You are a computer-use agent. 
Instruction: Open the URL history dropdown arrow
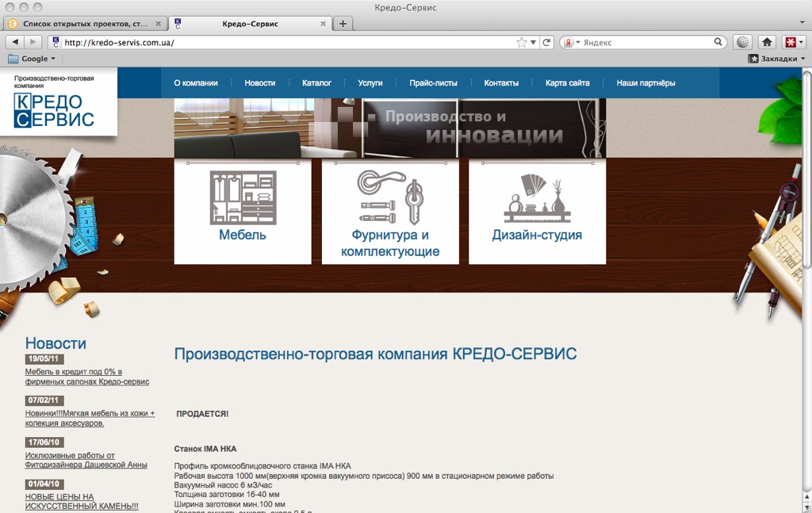tap(533, 43)
